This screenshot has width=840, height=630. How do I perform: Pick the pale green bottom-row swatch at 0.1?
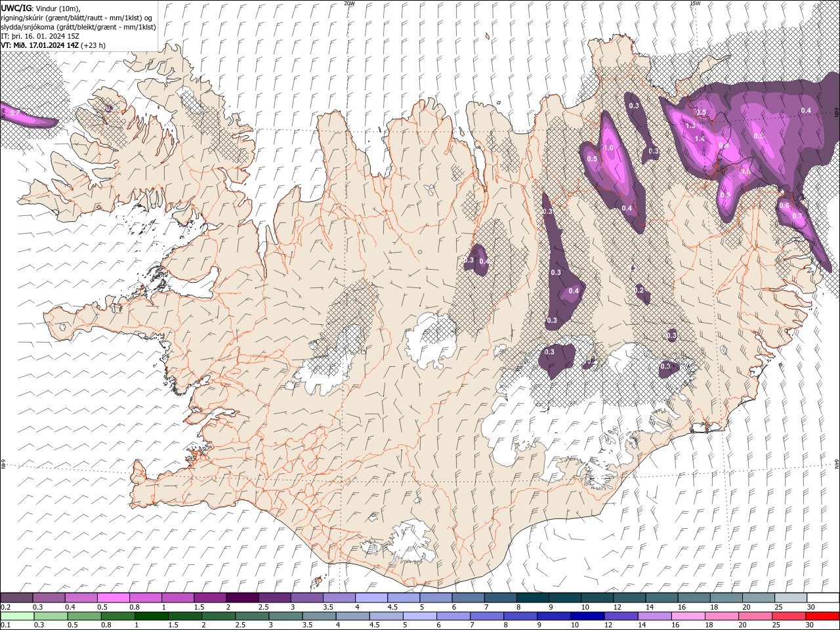tap(16, 616)
